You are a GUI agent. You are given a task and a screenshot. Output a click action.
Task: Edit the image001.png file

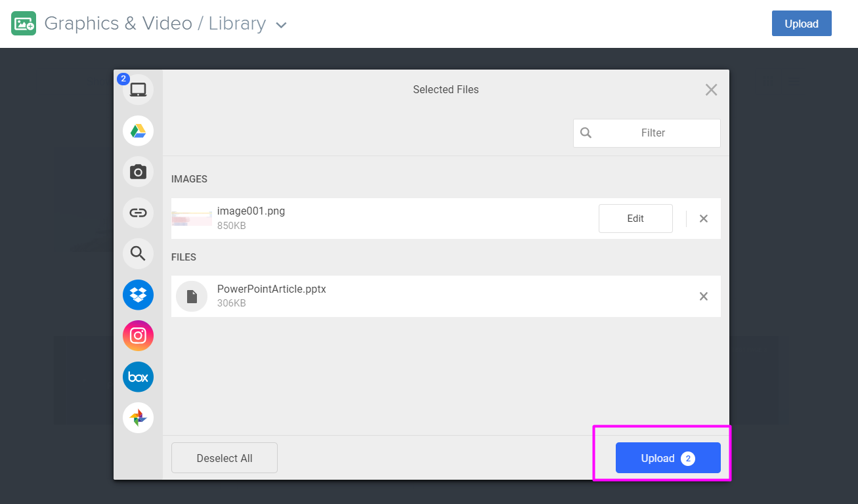pos(635,218)
